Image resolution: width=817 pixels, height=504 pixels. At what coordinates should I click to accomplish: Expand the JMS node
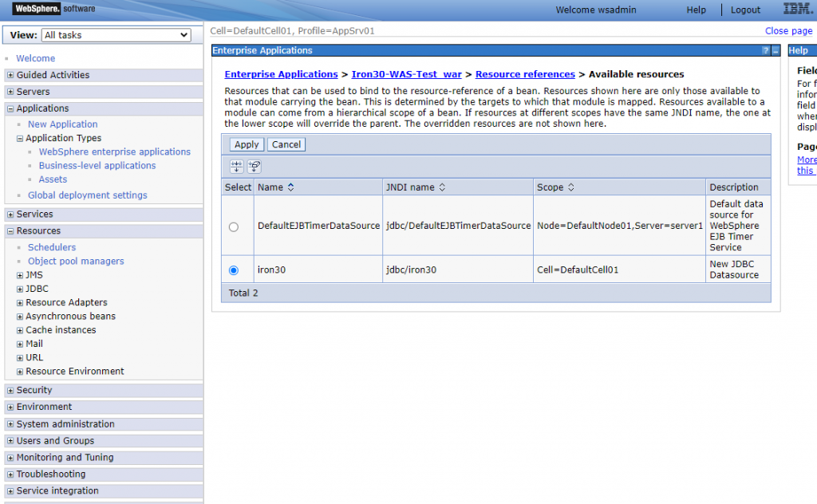click(20, 275)
